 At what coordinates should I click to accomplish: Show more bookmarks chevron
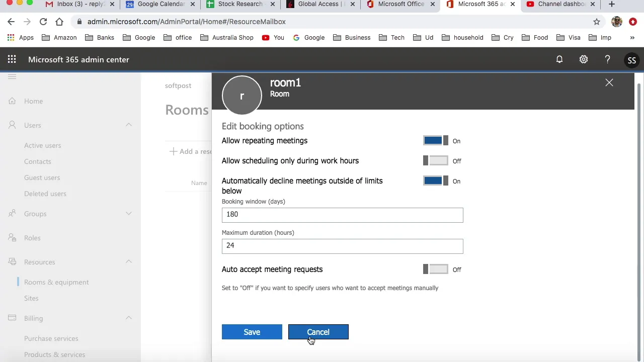pos(632,37)
